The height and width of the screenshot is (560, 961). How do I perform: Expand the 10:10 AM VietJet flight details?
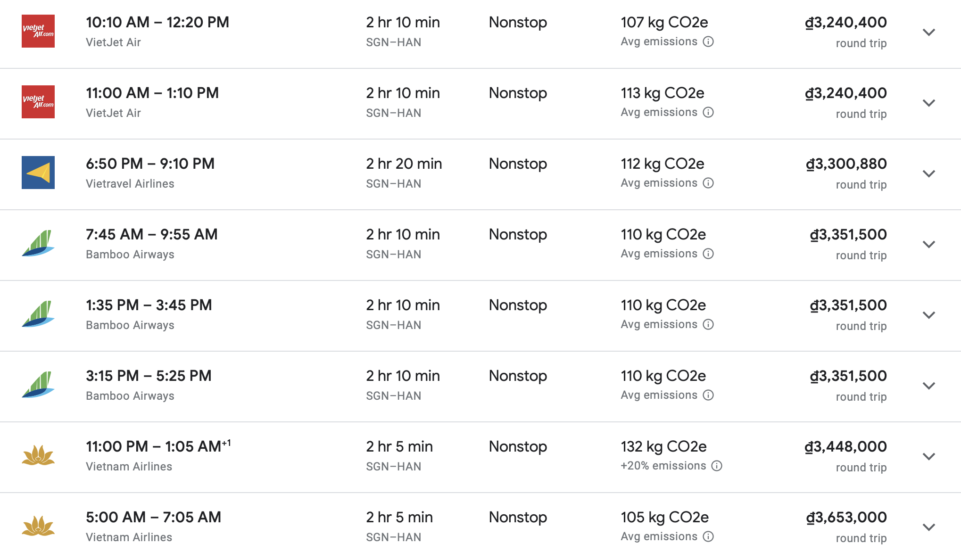(x=929, y=32)
